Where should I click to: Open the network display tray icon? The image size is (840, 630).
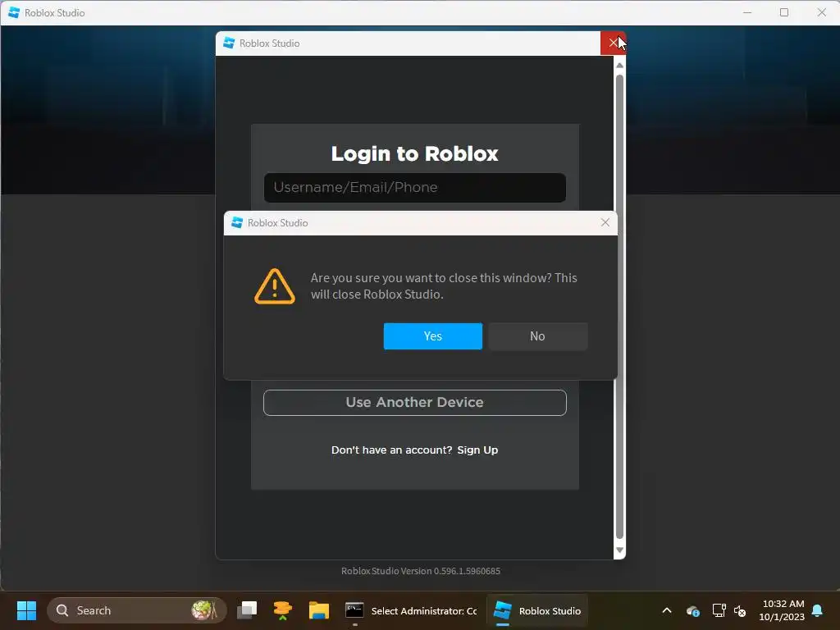click(719, 610)
